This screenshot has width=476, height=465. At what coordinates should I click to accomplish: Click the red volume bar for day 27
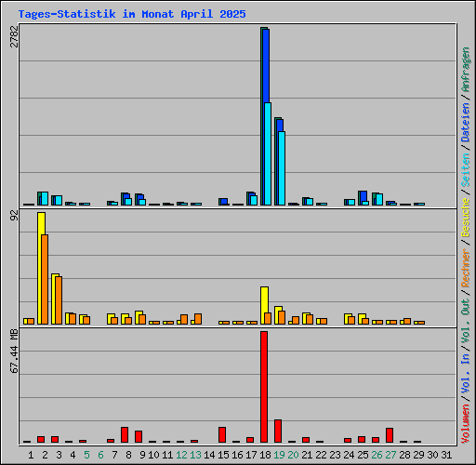390,435
